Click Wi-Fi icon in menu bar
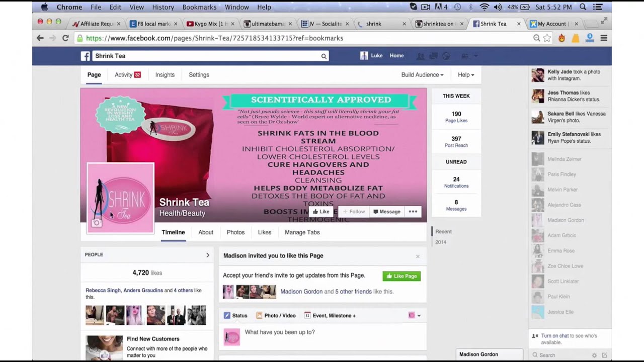 click(484, 7)
